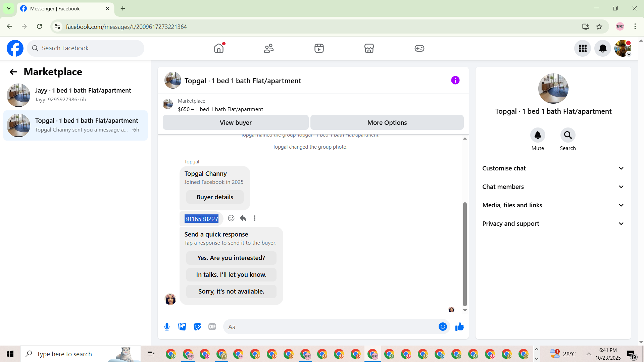Go back using the Marketplace back arrow

pos(13,72)
